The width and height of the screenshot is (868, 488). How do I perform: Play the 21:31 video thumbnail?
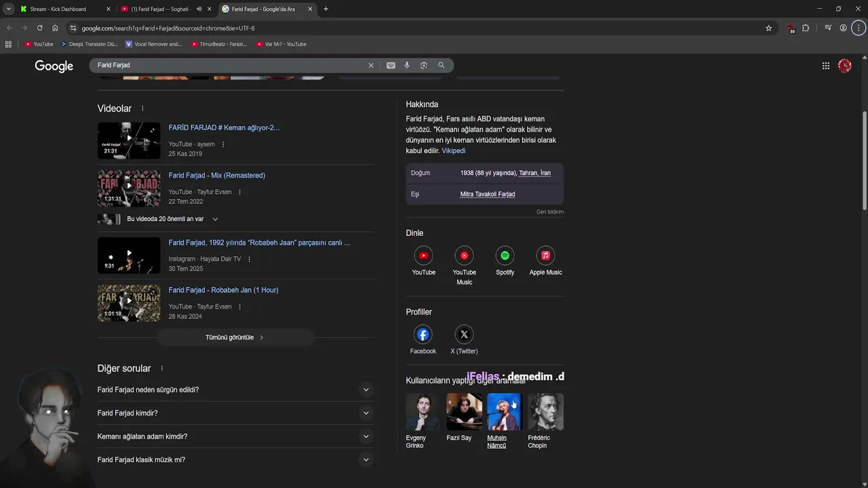pyautogui.click(x=129, y=140)
